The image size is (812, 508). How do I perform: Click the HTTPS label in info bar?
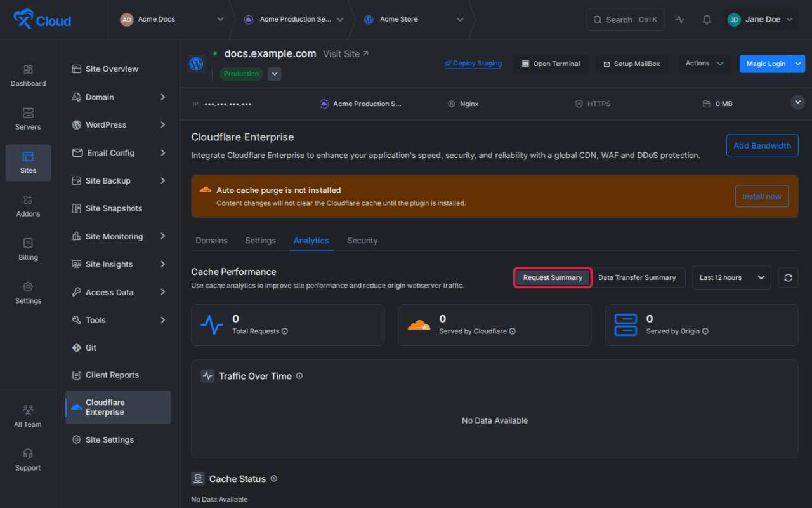[593, 104]
